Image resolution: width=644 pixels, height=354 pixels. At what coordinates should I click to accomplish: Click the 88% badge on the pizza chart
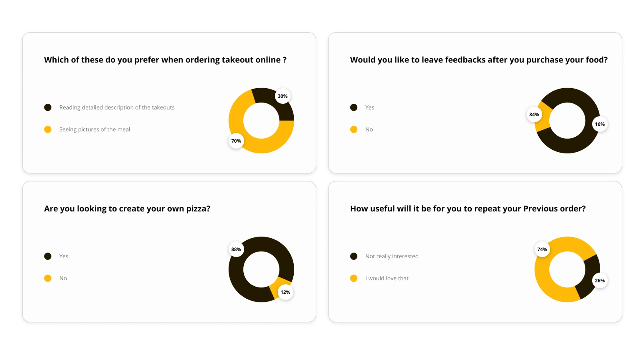click(x=236, y=249)
